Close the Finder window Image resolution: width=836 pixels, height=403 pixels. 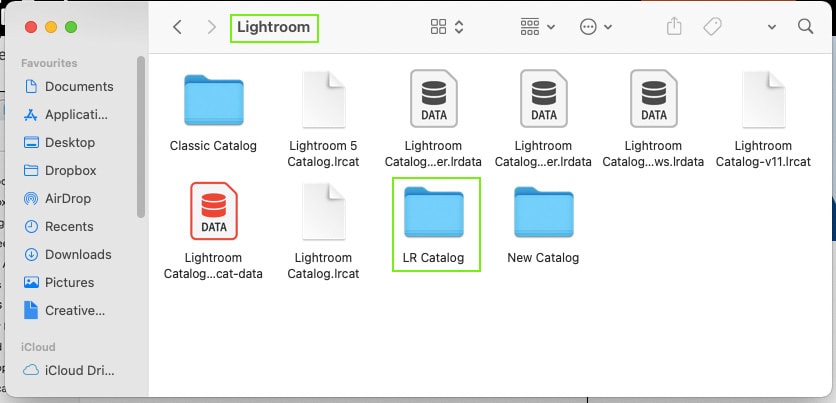pos(31,27)
